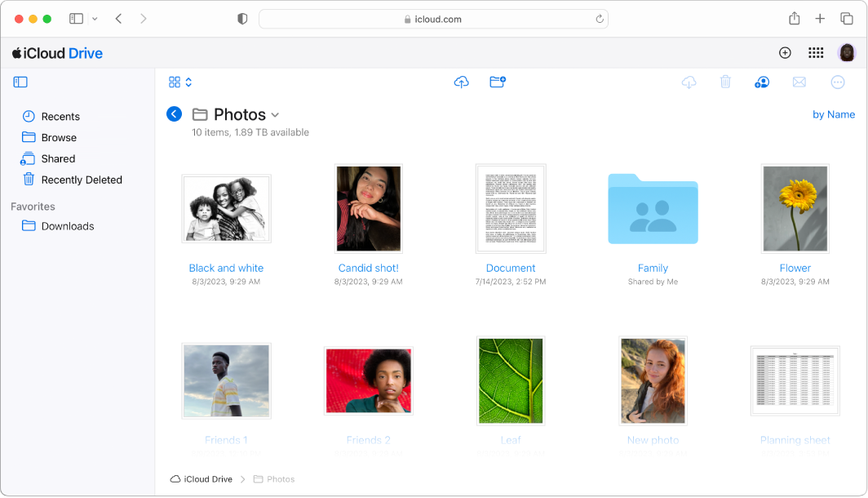Open the iCloud apps grid launcher
This screenshot has width=868, height=498.
point(816,52)
